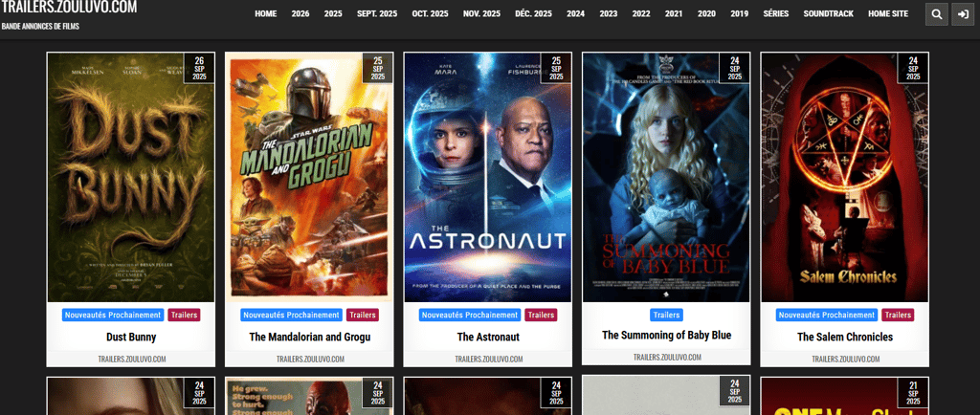Go to SOUNDTRACK section
The height and width of the screenshot is (415, 980).
pyautogui.click(x=828, y=13)
